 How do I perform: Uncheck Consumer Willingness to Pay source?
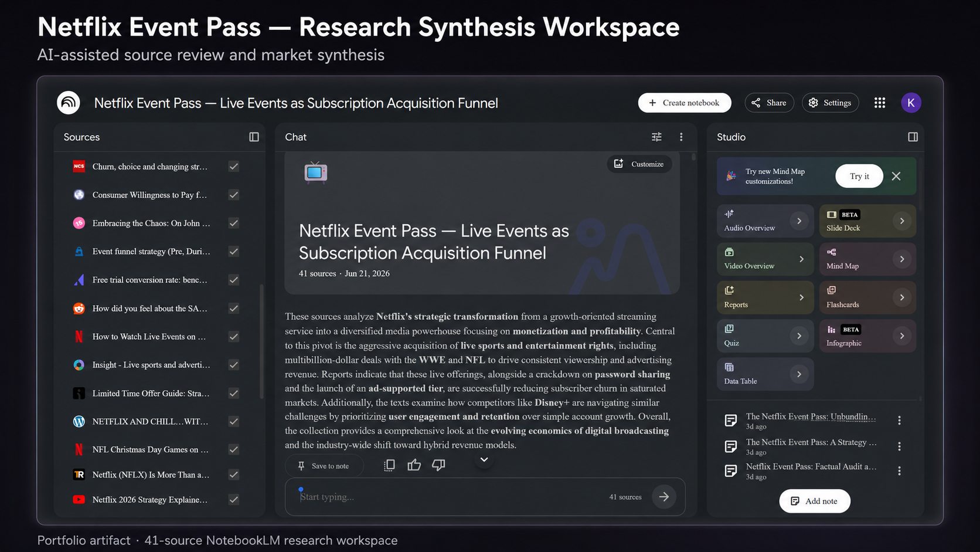233,195
